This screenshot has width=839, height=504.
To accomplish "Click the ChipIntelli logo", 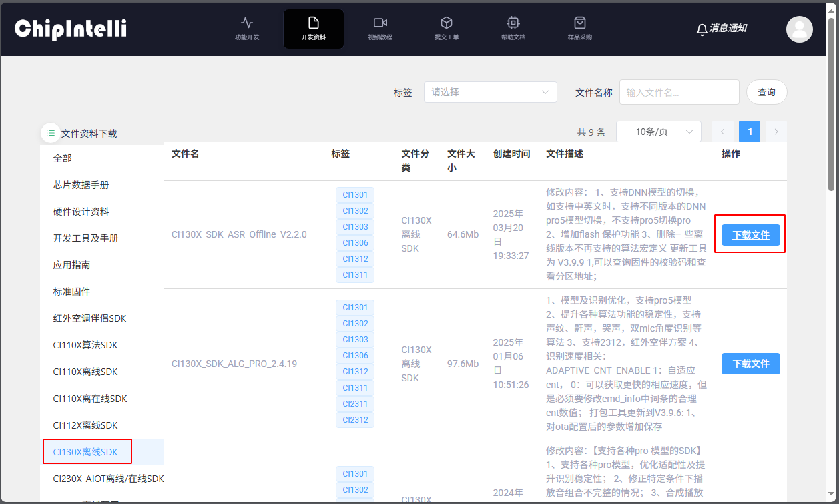I will pos(71,29).
